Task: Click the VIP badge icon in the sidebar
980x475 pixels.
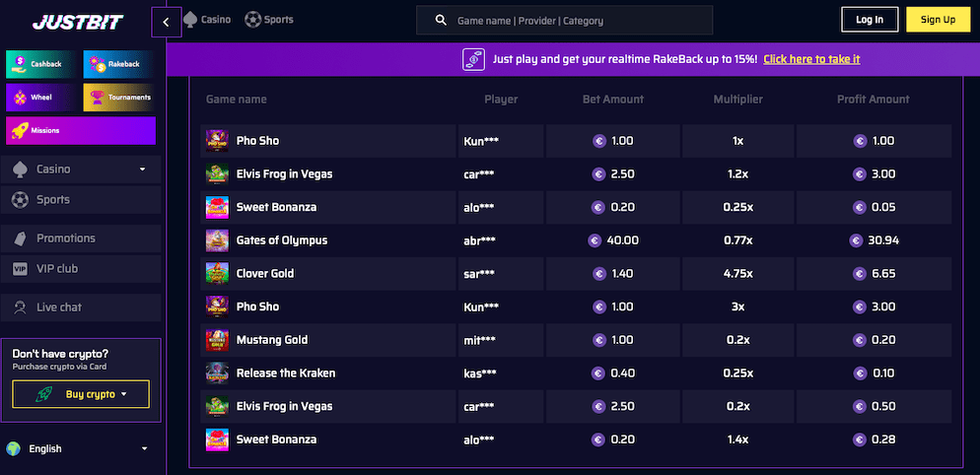Action: 20,269
